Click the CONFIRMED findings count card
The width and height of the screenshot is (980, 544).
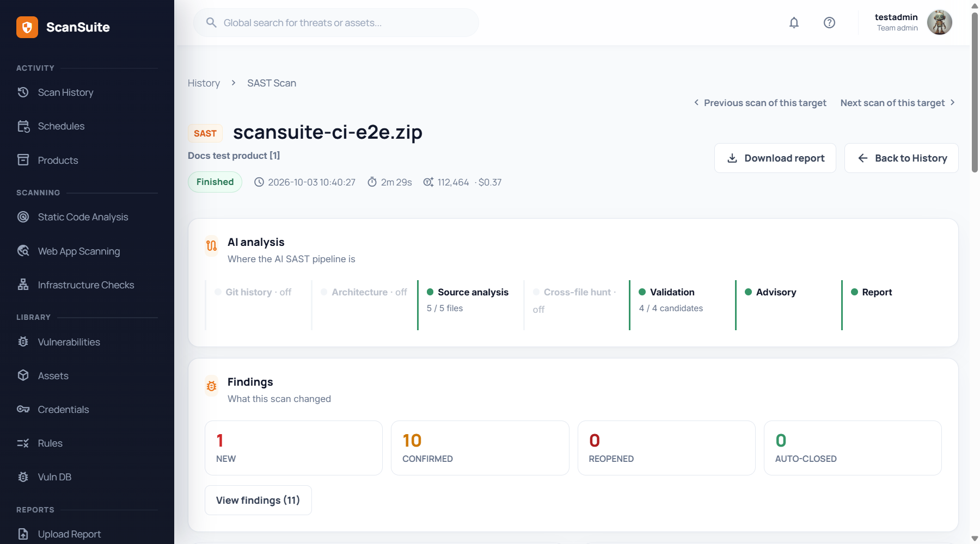click(480, 448)
